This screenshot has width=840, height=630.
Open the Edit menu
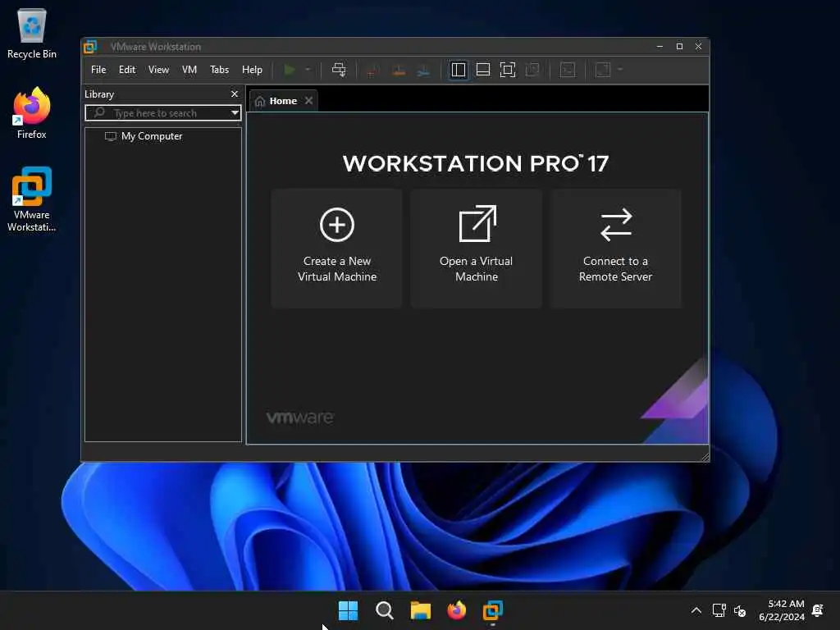(x=127, y=70)
